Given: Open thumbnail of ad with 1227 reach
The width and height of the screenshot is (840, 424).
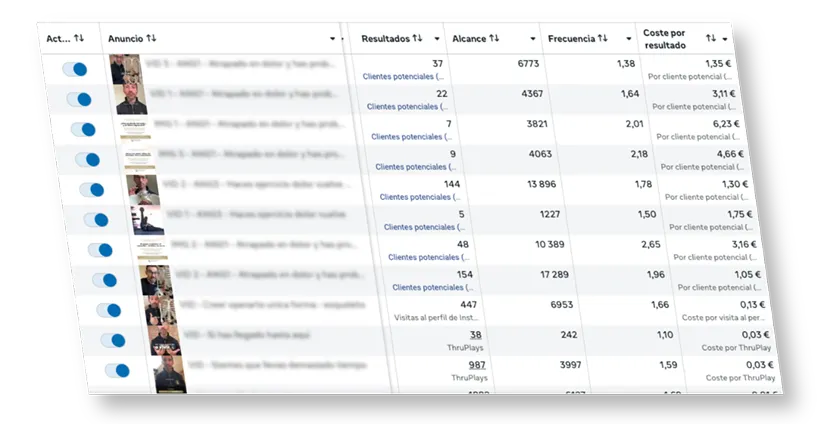Looking at the screenshot, I should click(x=147, y=220).
